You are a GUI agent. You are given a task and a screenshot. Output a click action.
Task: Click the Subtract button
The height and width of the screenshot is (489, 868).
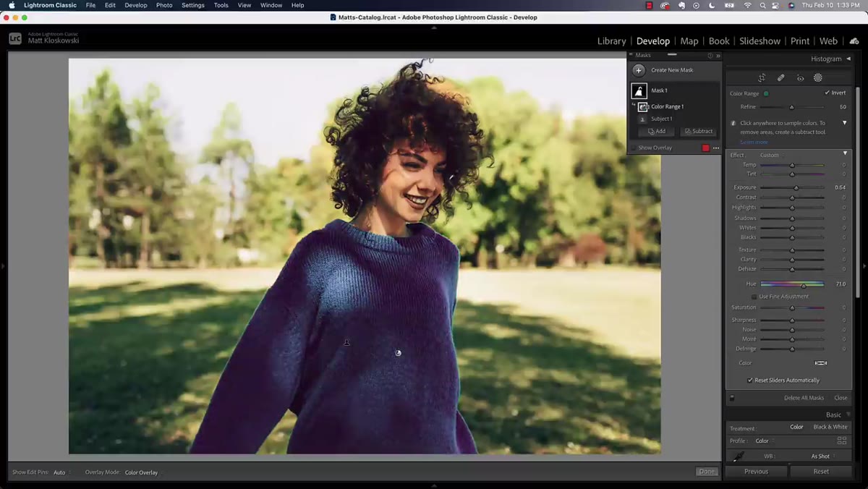coord(699,132)
